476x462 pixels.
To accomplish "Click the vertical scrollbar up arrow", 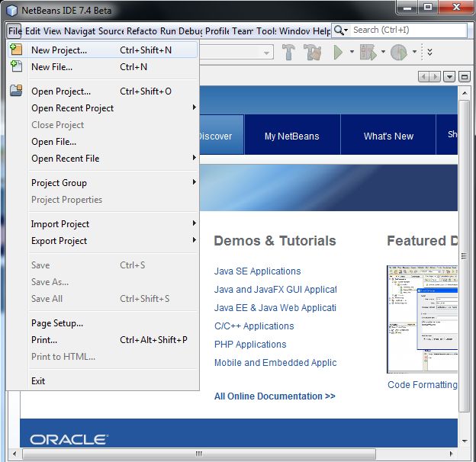I will pos(465,93).
